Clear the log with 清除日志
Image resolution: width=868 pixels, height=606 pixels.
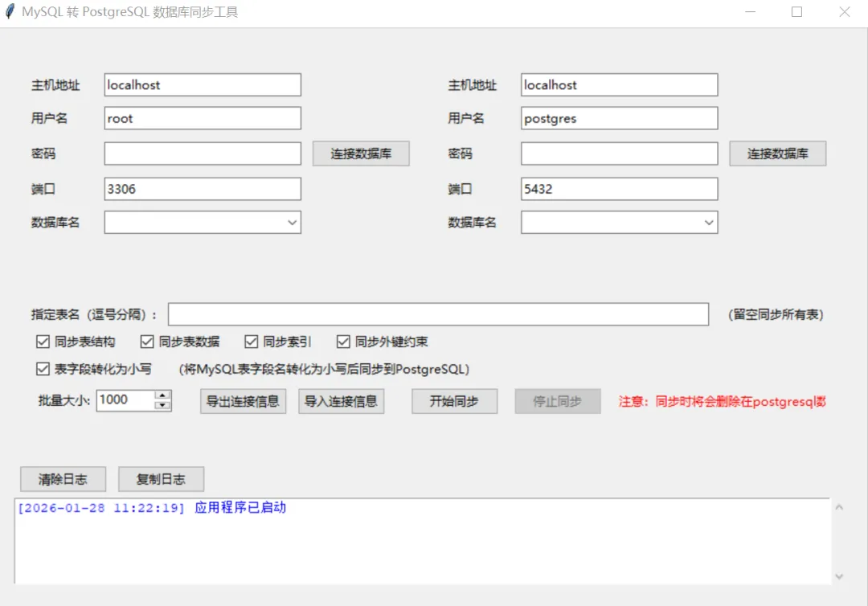[x=63, y=479]
